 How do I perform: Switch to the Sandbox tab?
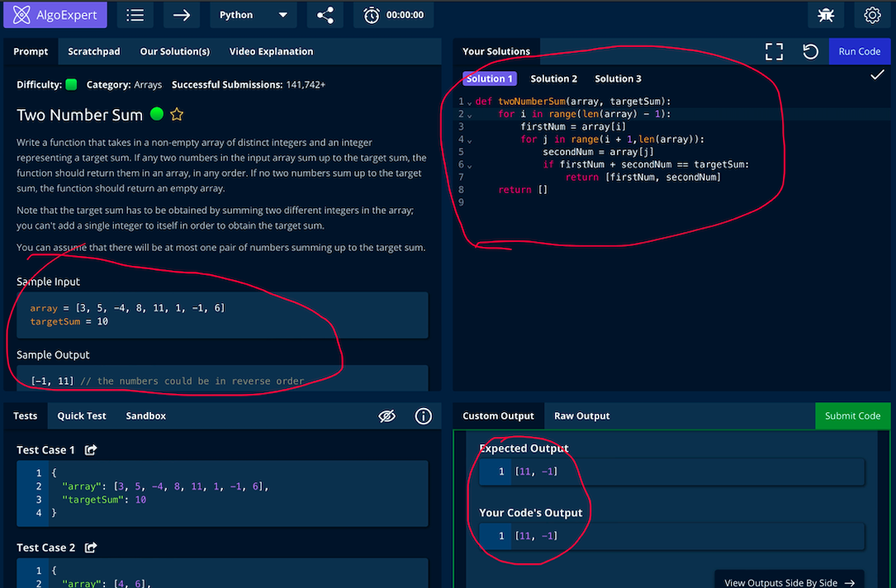[x=145, y=416]
